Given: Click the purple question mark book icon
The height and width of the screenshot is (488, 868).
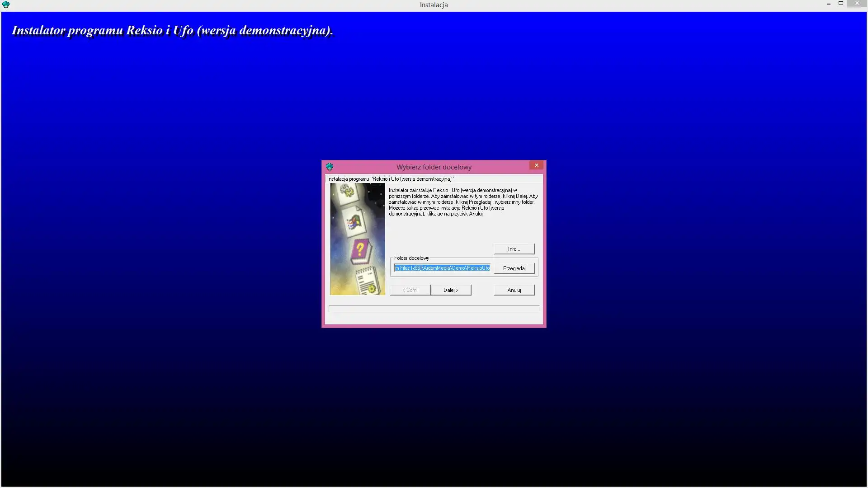Looking at the screenshot, I should (360, 251).
